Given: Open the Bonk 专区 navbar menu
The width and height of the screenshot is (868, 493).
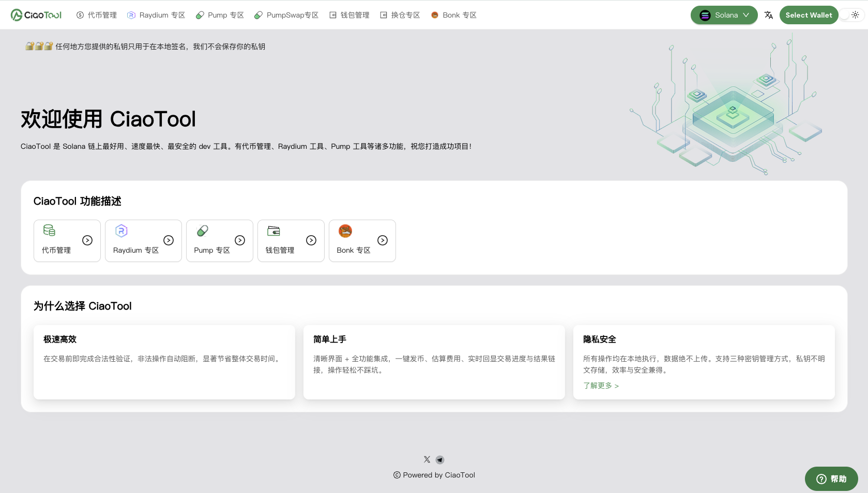Looking at the screenshot, I should coord(454,15).
